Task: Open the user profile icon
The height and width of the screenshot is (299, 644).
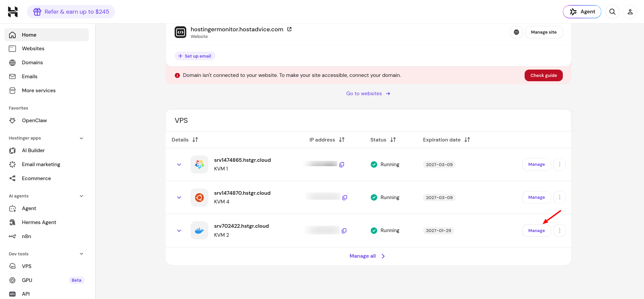Action: tap(630, 12)
